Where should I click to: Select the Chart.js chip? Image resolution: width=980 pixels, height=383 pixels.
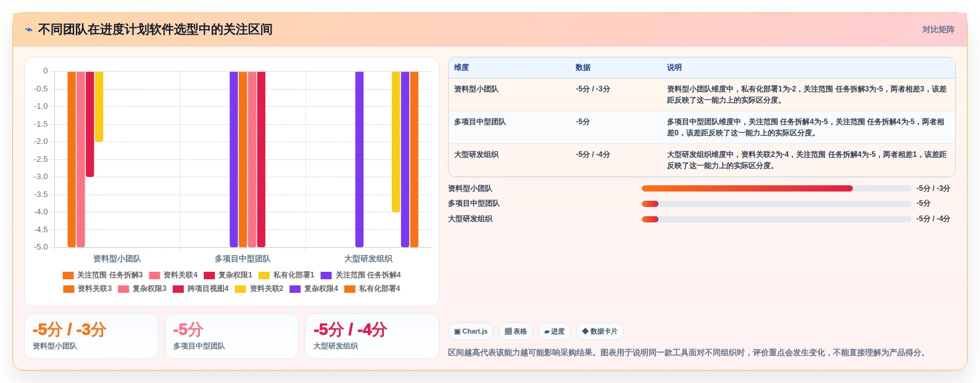pos(471,331)
